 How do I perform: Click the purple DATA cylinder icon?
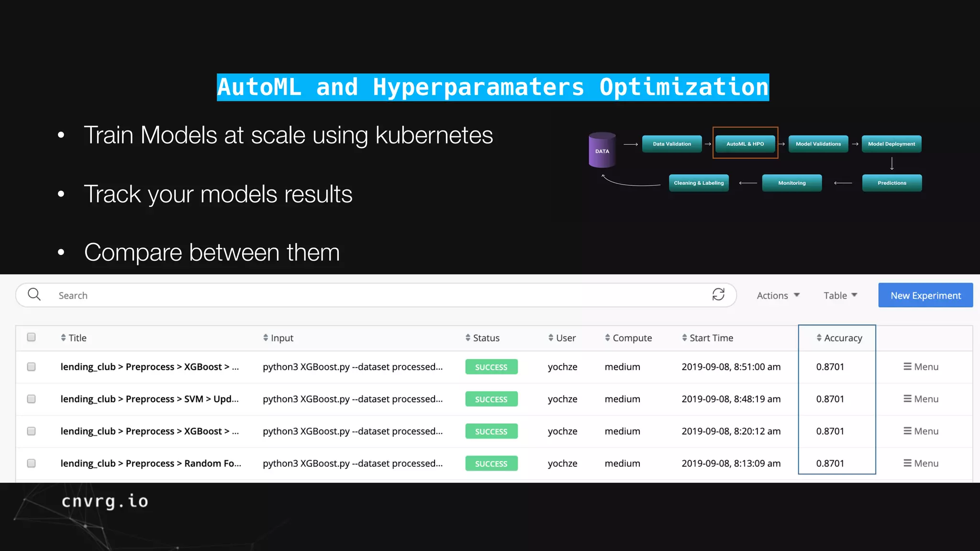click(x=602, y=150)
